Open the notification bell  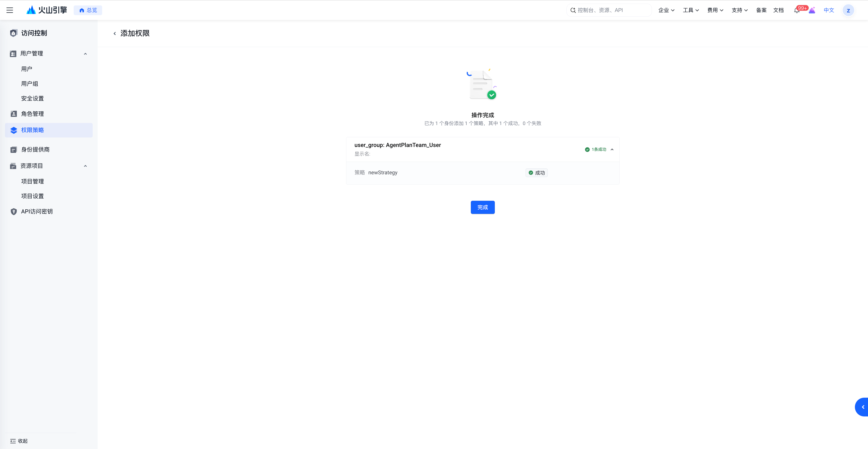pos(797,10)
